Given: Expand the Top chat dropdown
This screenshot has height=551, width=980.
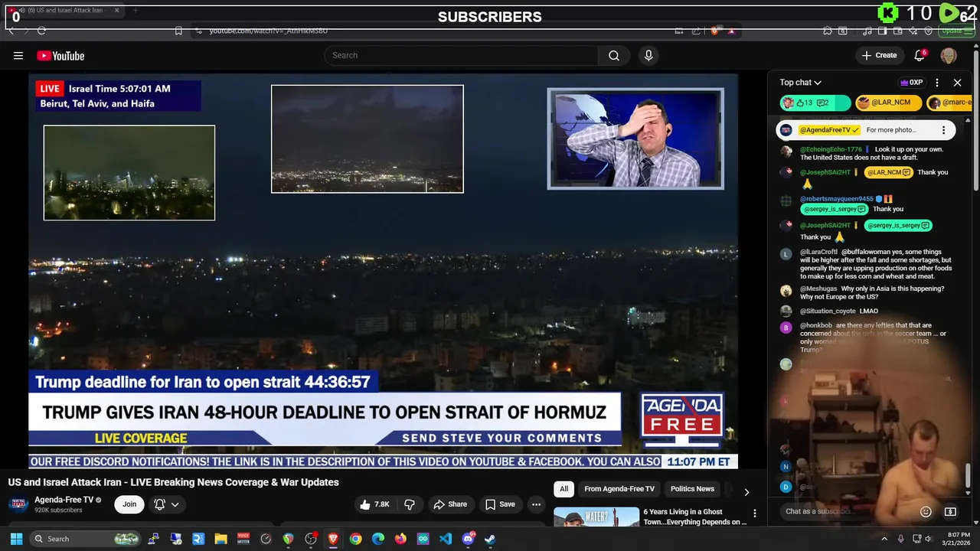Looking at the screenshot, I should pyautogui.click(x=801, y=83).
